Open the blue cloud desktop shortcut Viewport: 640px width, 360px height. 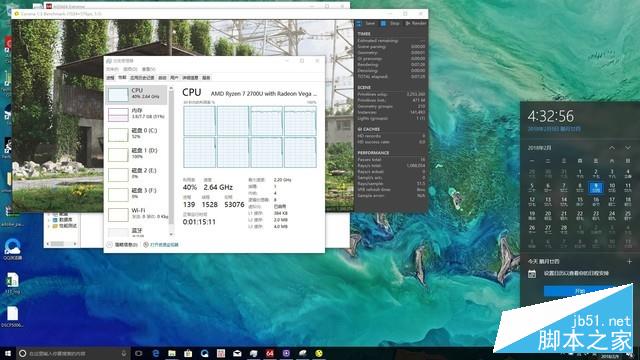click(x=12, y=249)
